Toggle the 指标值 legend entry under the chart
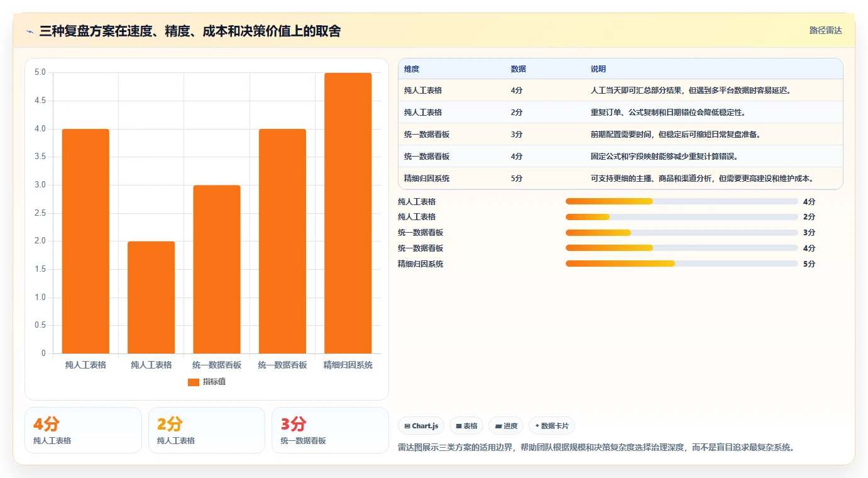 pyautogui.click(x=207, y=382)
